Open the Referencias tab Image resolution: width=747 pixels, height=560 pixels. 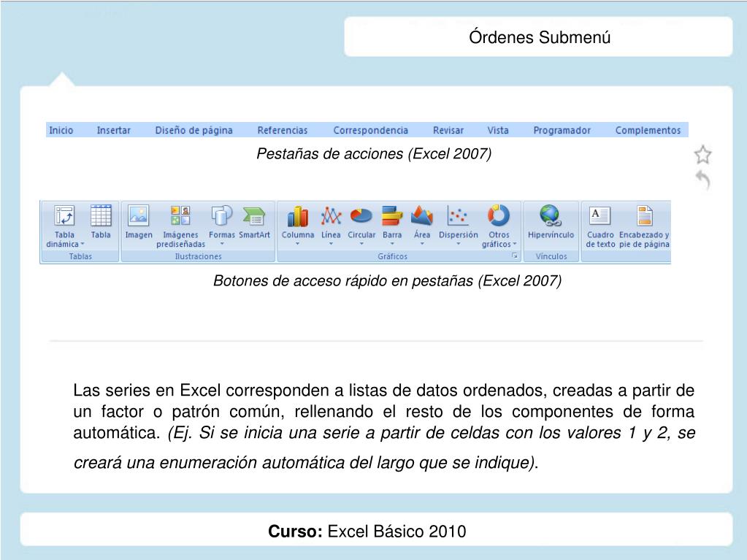(283, 130)
